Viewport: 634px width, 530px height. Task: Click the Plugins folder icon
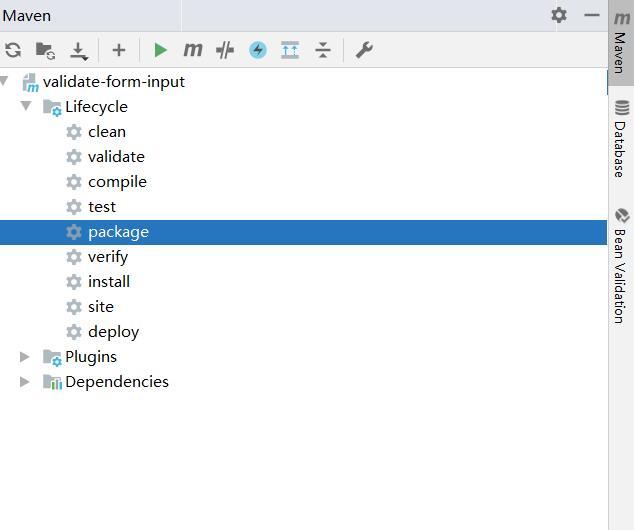point(53,358)
